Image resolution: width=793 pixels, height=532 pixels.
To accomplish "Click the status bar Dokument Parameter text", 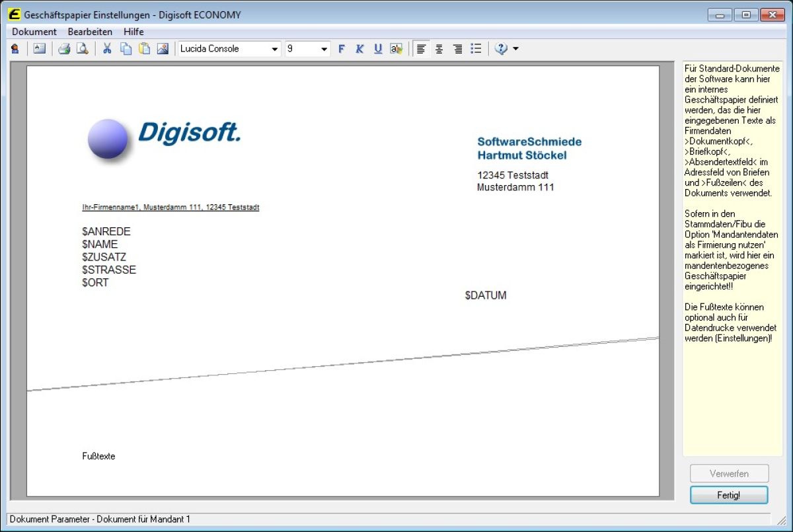I will 100,519.
